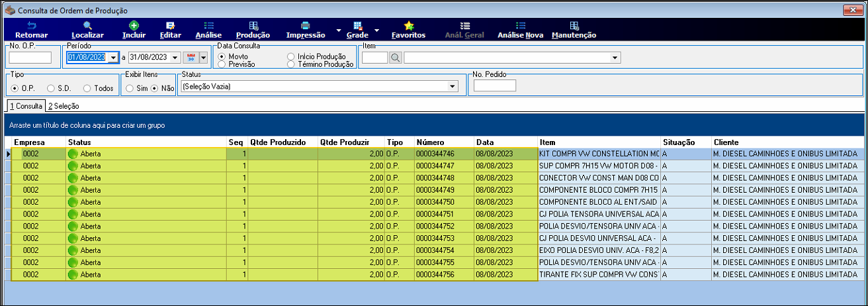This screenshot has height=306, width=868.
Task: Sort by the Qtde Produzido column header
Action: click(282, 142)
